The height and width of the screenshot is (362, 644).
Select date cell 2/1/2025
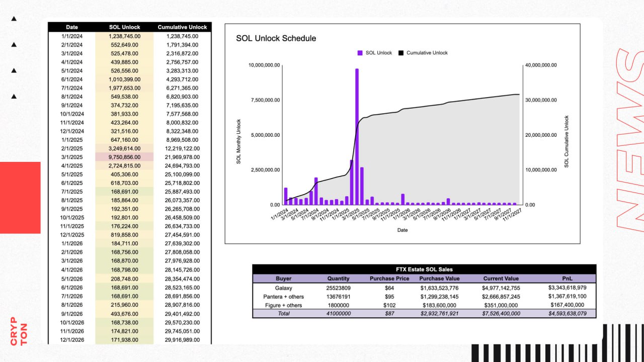[71, 148]
